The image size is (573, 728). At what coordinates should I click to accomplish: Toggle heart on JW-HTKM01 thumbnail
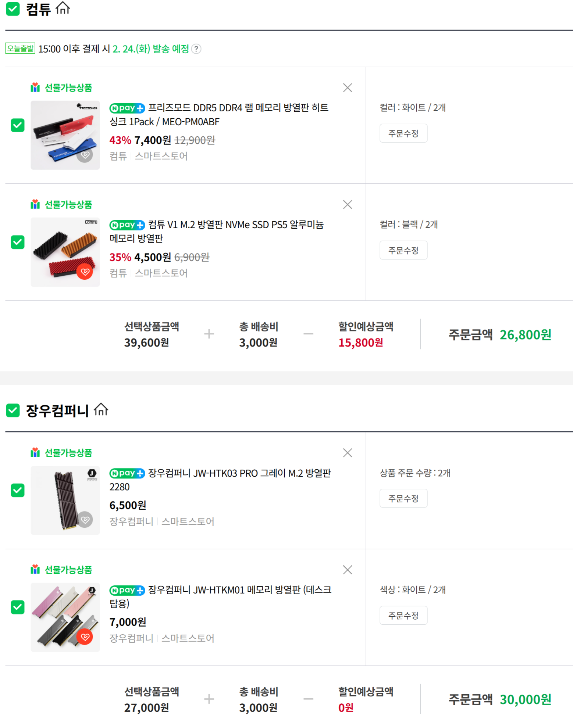coord(85,637)
